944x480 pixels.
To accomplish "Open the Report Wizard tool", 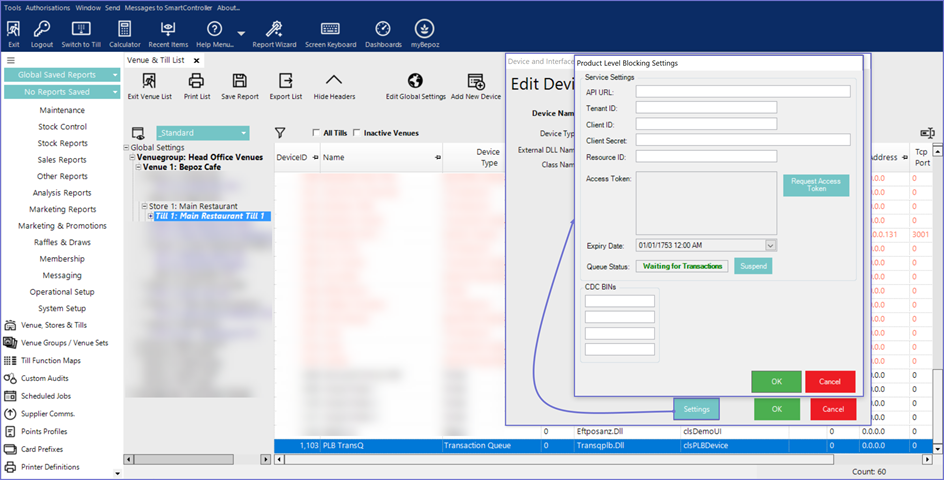I will (x=274, y=29).
